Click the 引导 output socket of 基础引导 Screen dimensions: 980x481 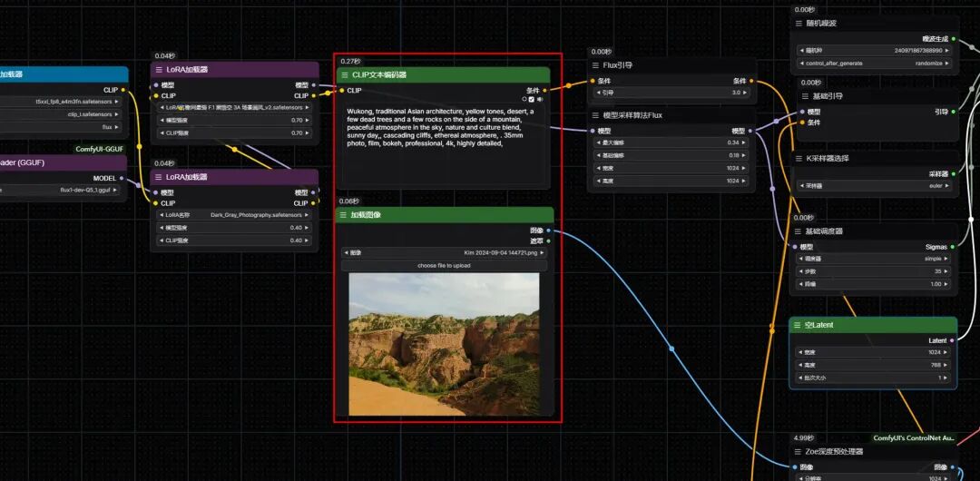coord(953,112)
